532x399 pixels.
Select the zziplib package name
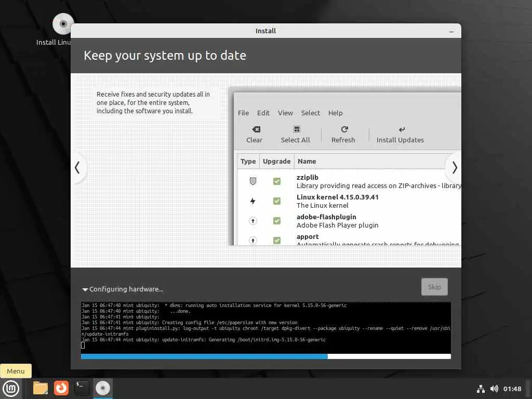coord(308,178)
